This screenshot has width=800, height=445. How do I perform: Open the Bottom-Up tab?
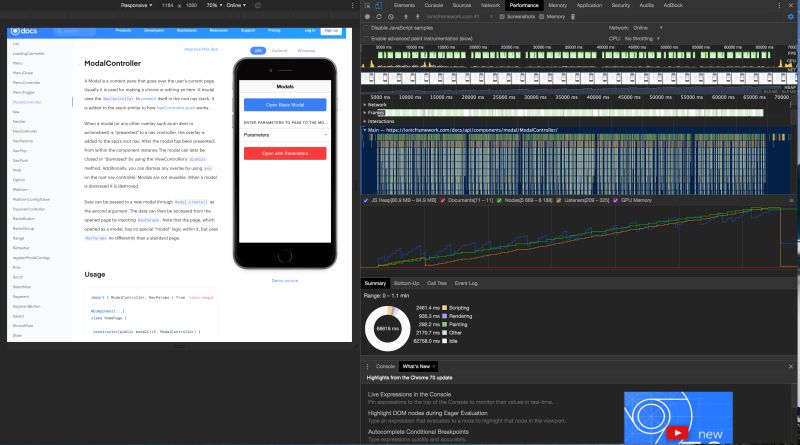(407, 283)
